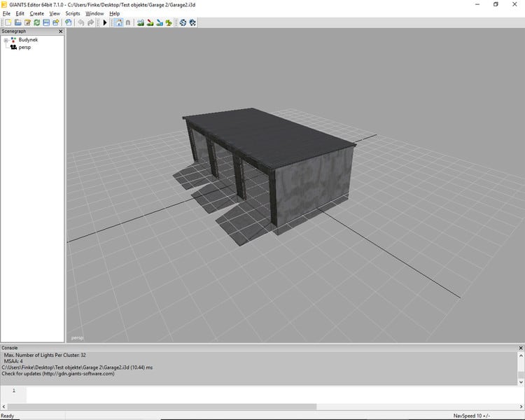Image resolution: width=525 pixels, height=420 pixels.
Task: Click the Open file folder icon
Action: [17, 22]
